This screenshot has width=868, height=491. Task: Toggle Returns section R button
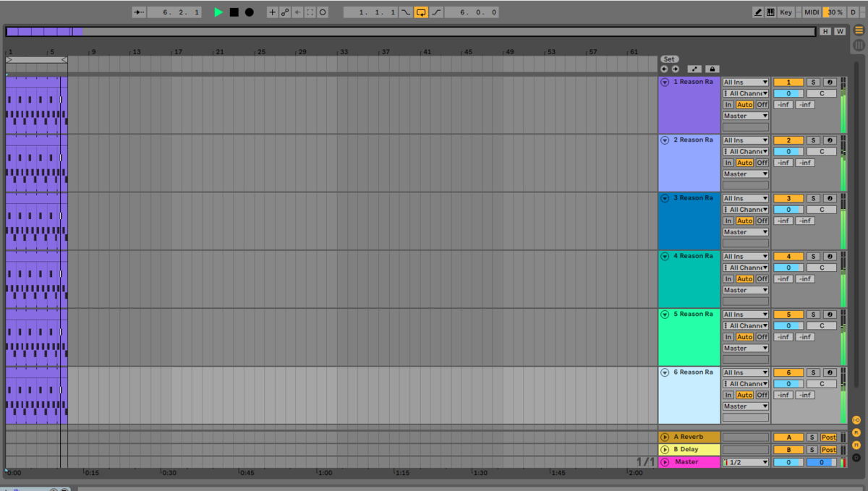tap(856, 432)
